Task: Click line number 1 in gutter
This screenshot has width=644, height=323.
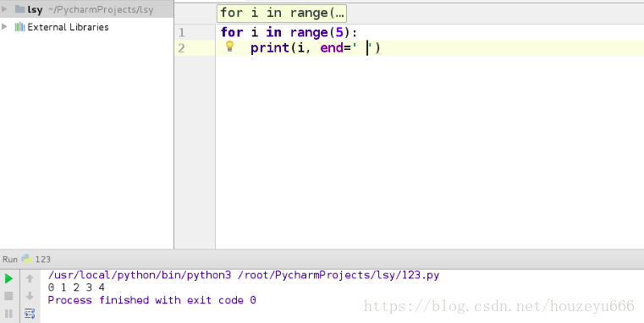Action: pos(182,32)
